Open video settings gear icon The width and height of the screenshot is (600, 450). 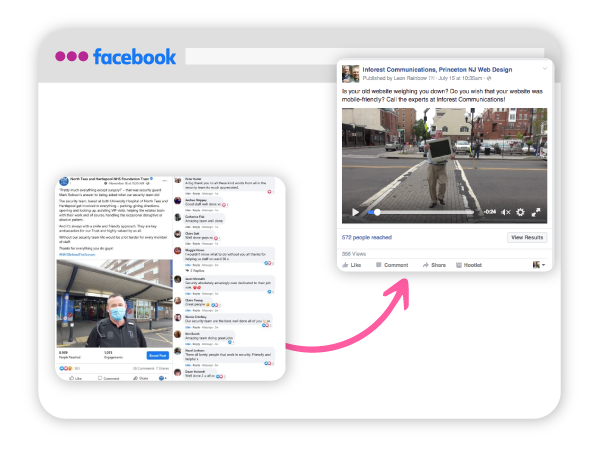click(x=520, y=212)
